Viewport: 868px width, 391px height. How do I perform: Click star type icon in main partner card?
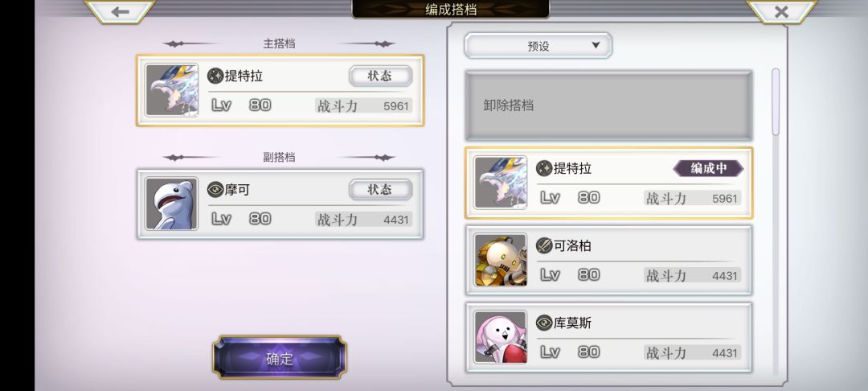pyautogui.click(x=215, y=76)
